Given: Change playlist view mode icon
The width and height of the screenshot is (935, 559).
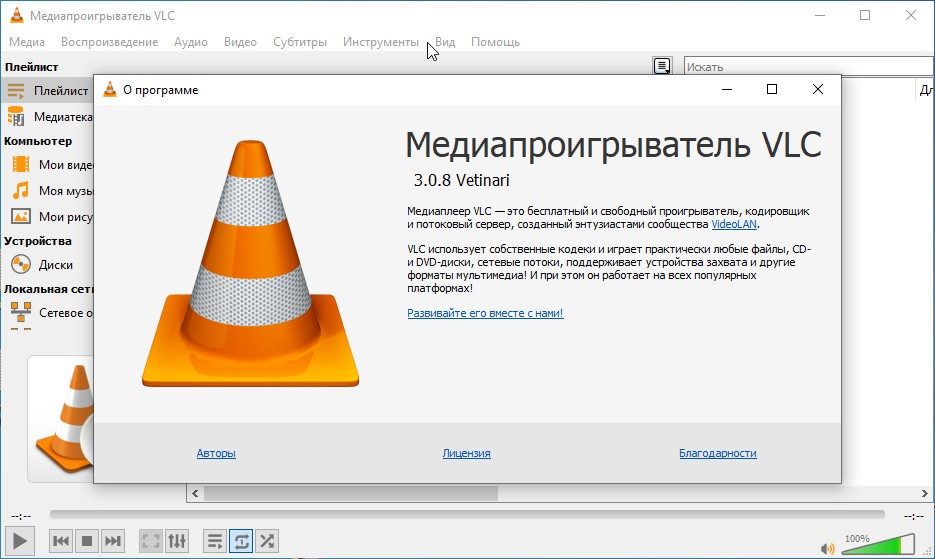Looking at the screenshot, I should (x=662, y=66).
